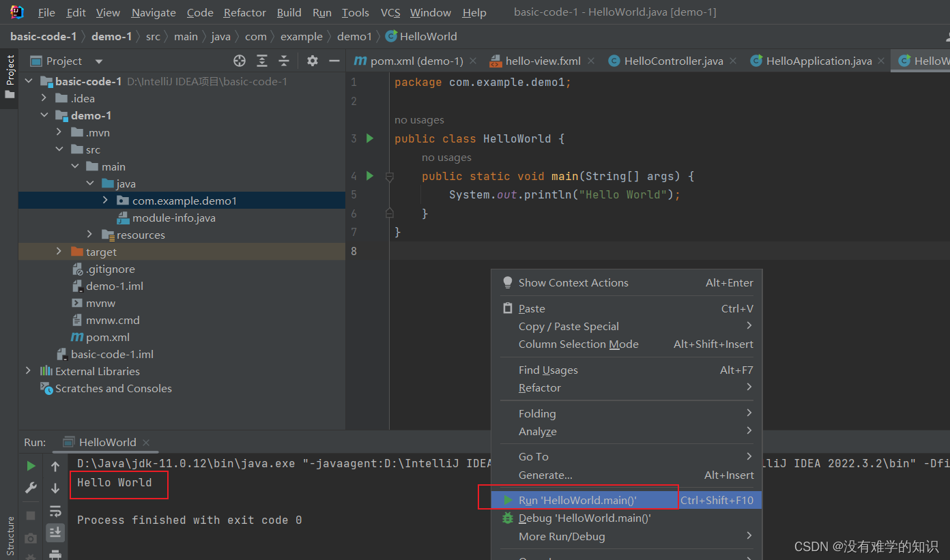Open the VCS menu
950x560 pixels.
390,12
